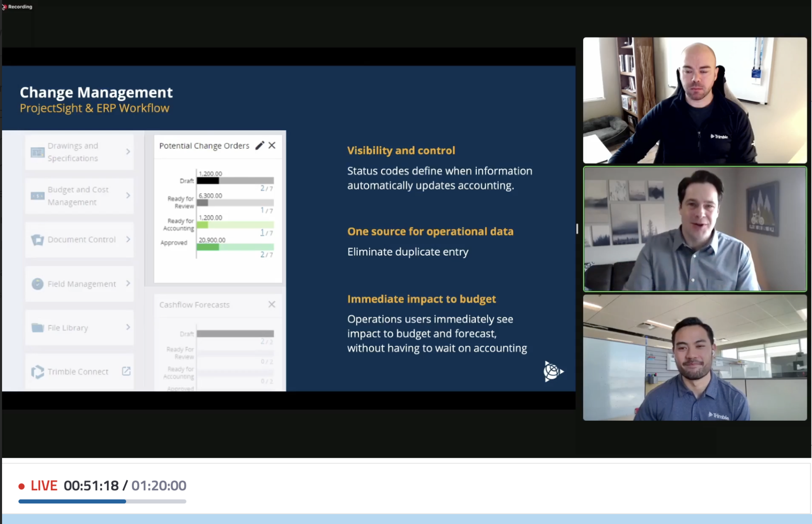Click the One source for operational data heading
The height and width of the screenshot is (524, 812).
click(430, 232)
